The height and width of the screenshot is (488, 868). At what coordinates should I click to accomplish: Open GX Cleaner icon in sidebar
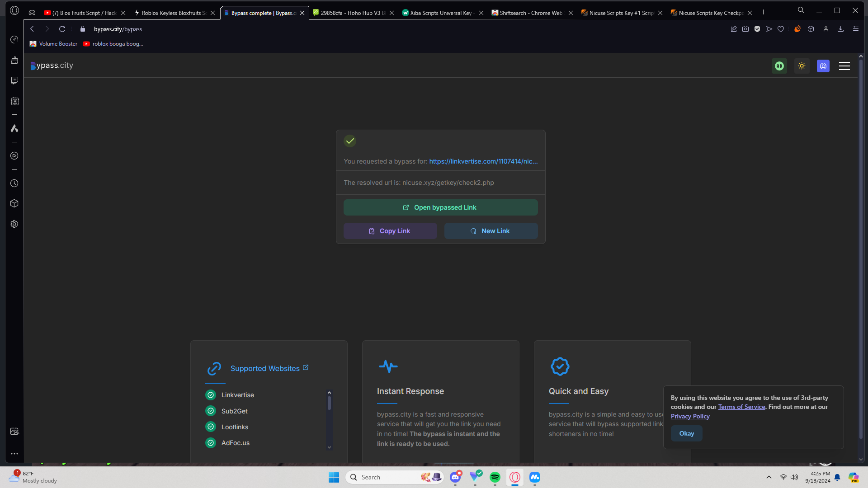tap(14, 60)
